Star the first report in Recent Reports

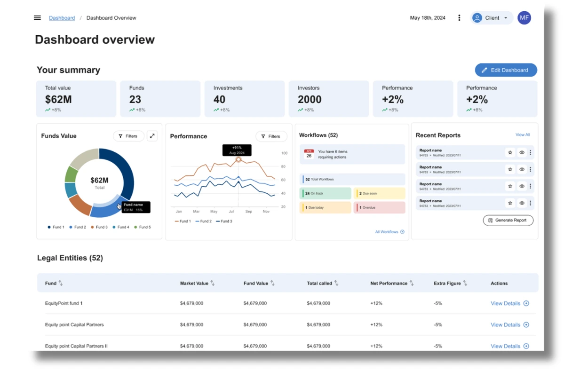pyautogui.click(x=510, y=152)
